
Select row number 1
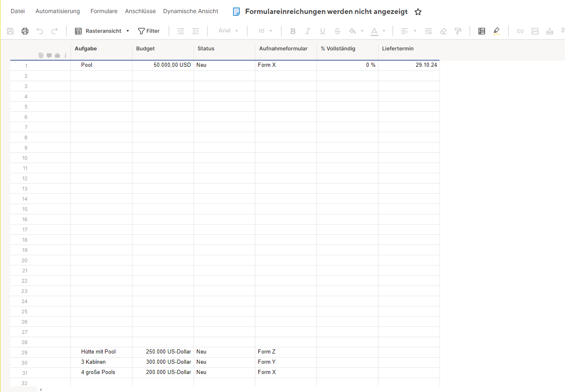tap(26, 66)
